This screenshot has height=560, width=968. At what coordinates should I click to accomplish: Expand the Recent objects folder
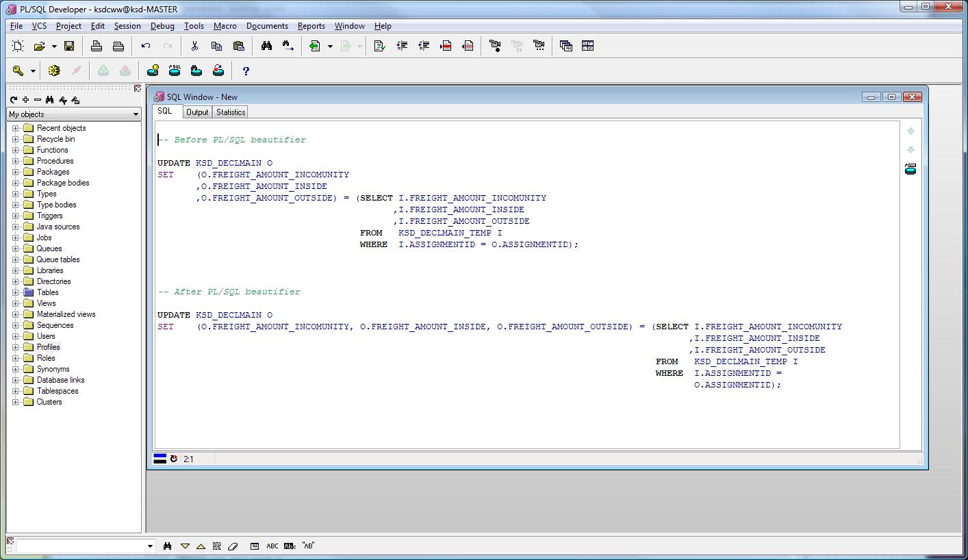pos(15,128)
